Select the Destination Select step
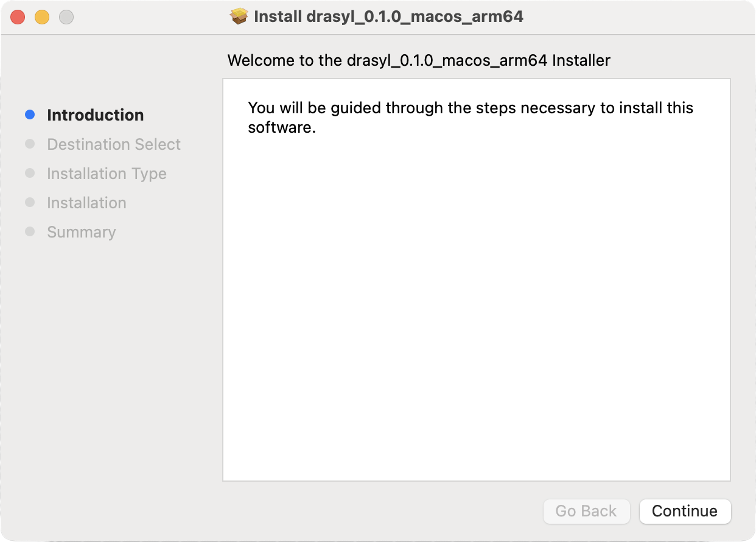756x542 pixels. click(114, 144)
